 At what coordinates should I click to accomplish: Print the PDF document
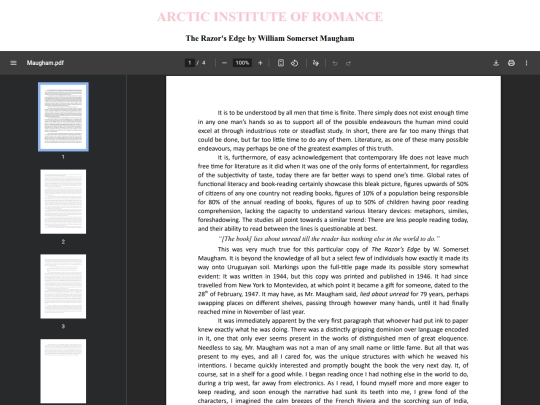point(511,63)
